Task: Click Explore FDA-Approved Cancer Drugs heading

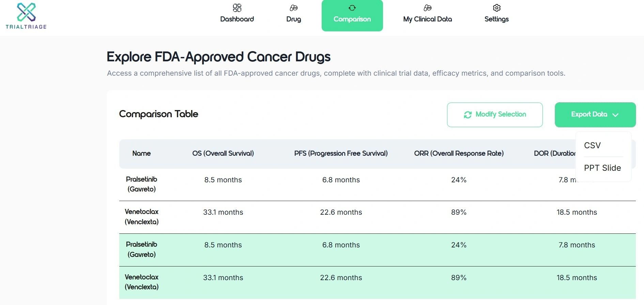Action: [x=219, y=57]
